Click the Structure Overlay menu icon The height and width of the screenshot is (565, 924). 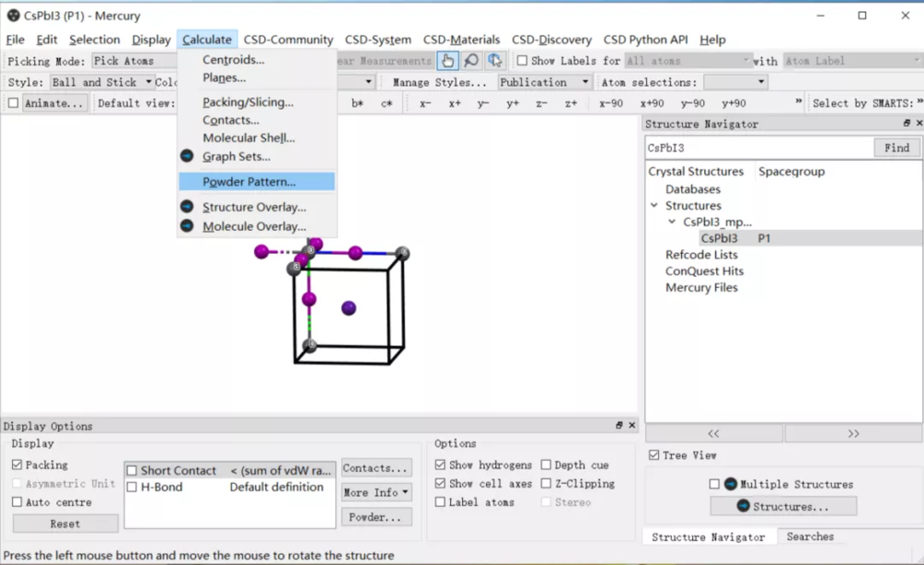click(x=187, y=207)
